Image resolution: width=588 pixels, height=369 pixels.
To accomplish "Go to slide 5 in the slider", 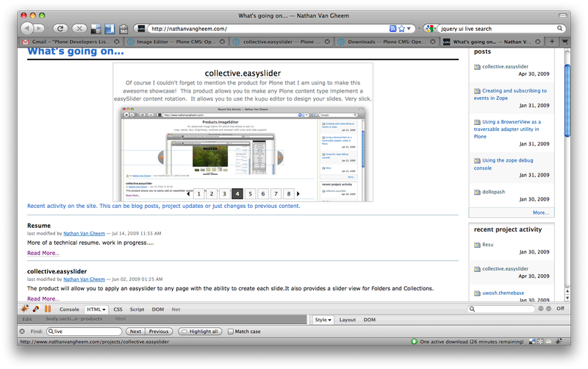I will click(x=250, y=194).
